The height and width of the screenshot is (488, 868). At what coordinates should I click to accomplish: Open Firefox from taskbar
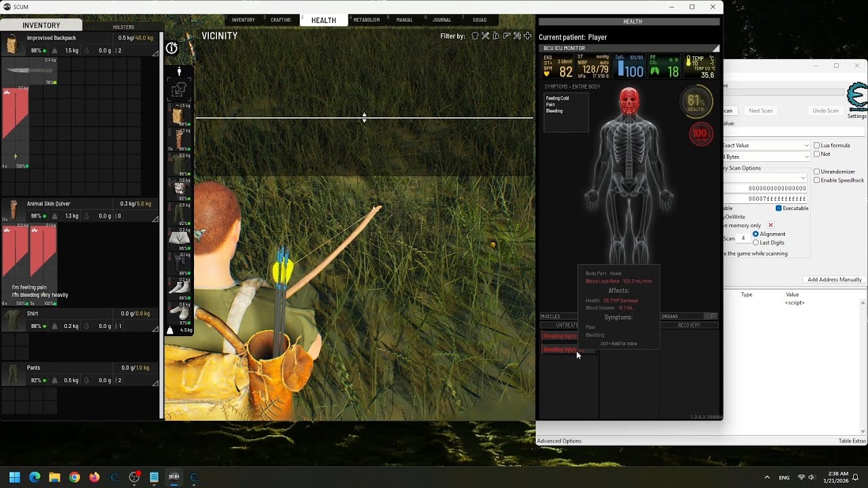click(94, 477)
